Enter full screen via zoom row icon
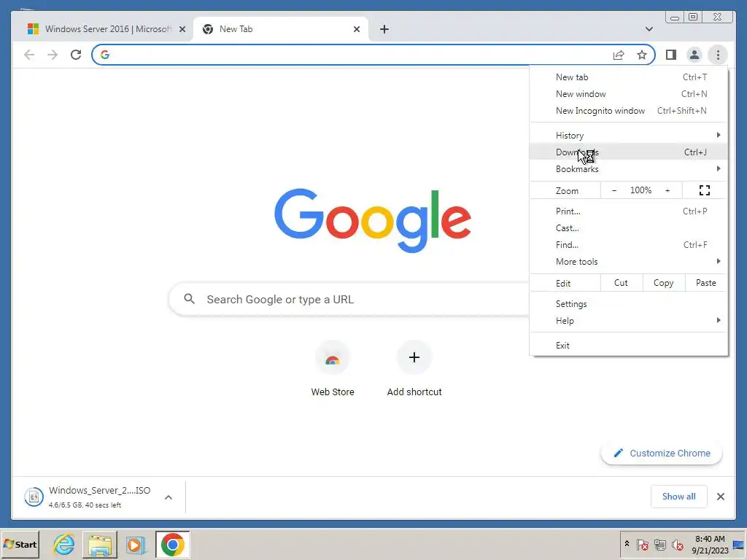The height and width of the screenshot is (560, 747). [x=705, y=190]
